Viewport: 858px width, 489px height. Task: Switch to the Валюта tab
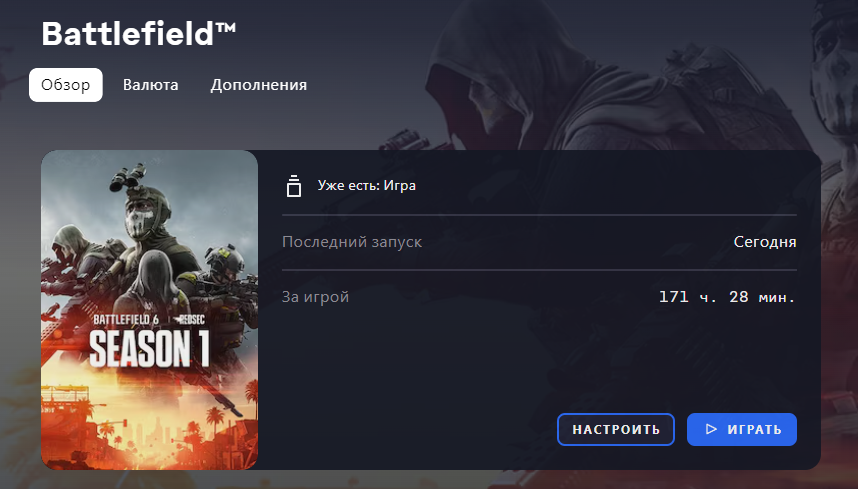150,85
